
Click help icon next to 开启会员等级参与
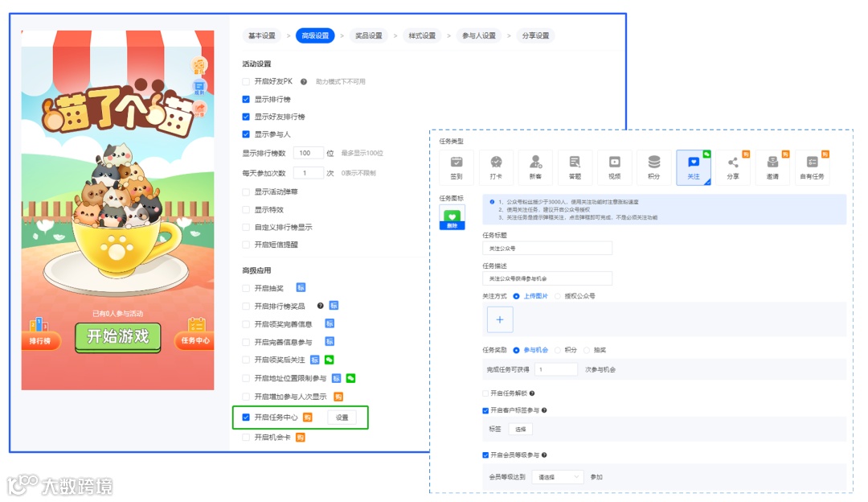544,455
